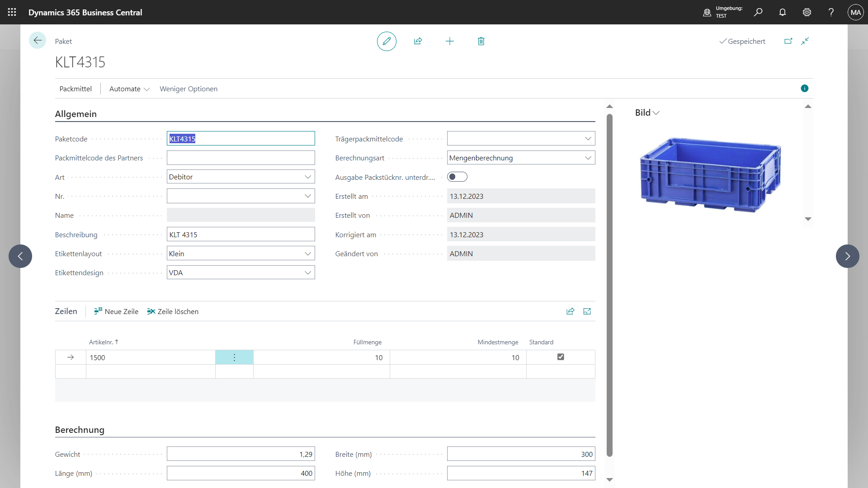Edit the Länge (mm) field 400
This screenshot has width=868, height=488.
[x=241, y=473]
